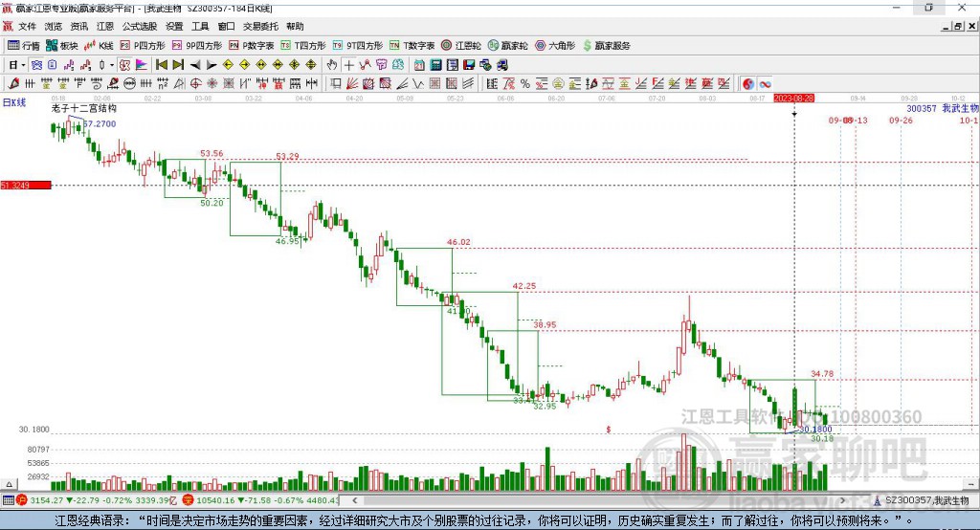Click SZ300357,我武生物 status bar entry
Image resolution: width=980 pixels, height=530 pixels.
click(922, 500)
